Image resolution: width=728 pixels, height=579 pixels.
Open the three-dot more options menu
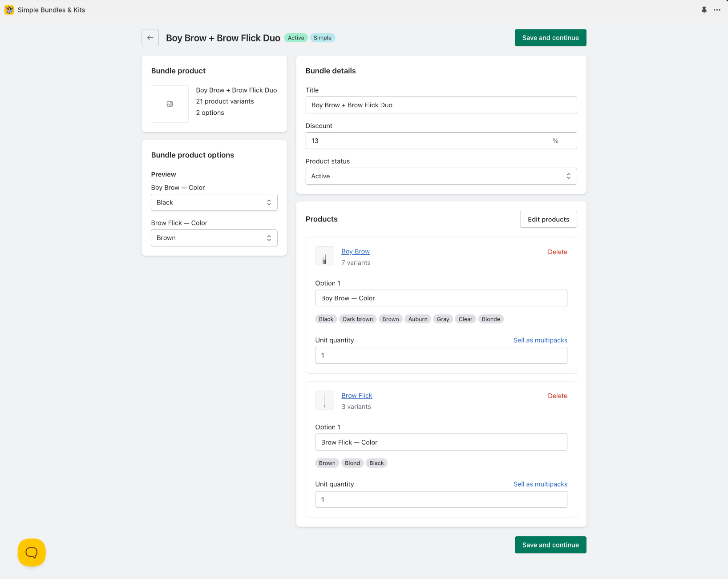click(x=717, y=10)
